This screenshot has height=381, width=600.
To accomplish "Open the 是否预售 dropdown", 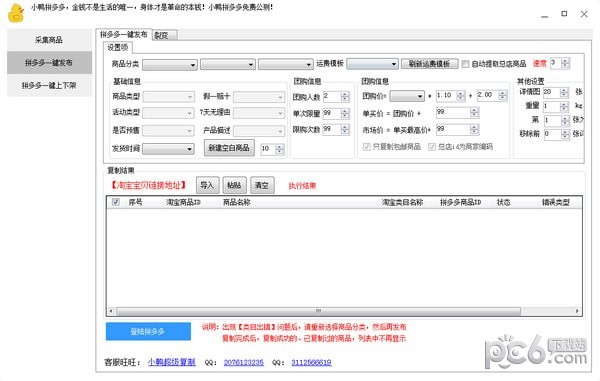I will 168,131.
